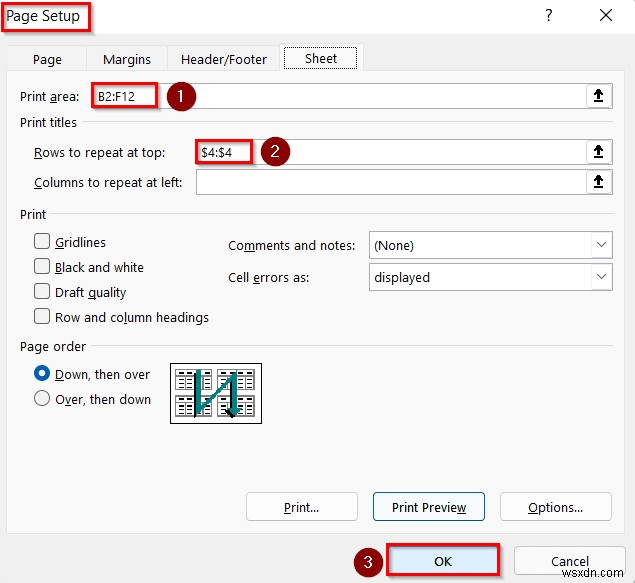635x583 pixels.
Task: Go to the Header/Footer tab
Action: (224, 60)
